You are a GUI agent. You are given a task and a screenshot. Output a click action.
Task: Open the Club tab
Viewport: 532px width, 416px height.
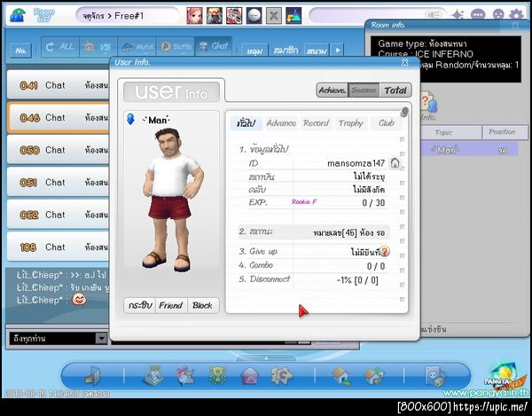(386, 123)
